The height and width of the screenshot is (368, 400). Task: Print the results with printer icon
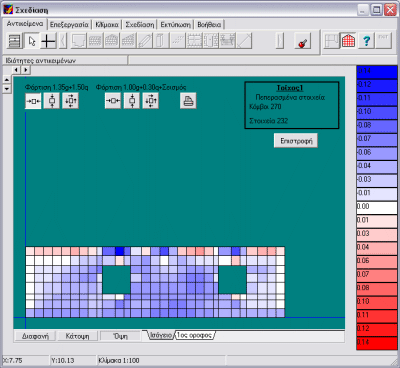coord(188,101)
